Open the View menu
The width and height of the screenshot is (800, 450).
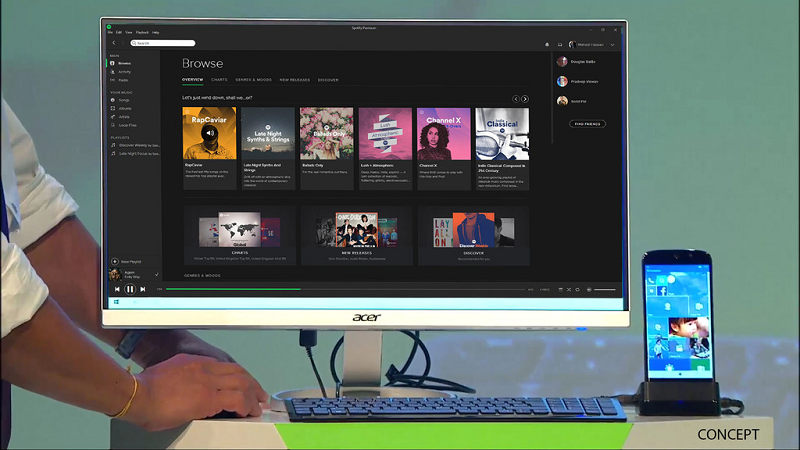[129, 32]
